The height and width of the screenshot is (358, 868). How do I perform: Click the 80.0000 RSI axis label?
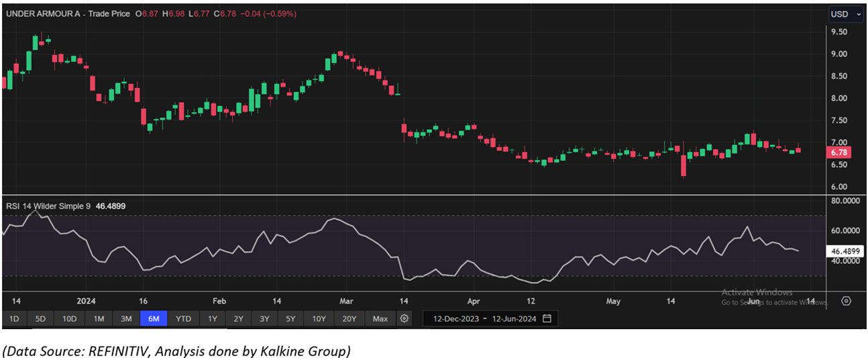click(x=847, y=200)
